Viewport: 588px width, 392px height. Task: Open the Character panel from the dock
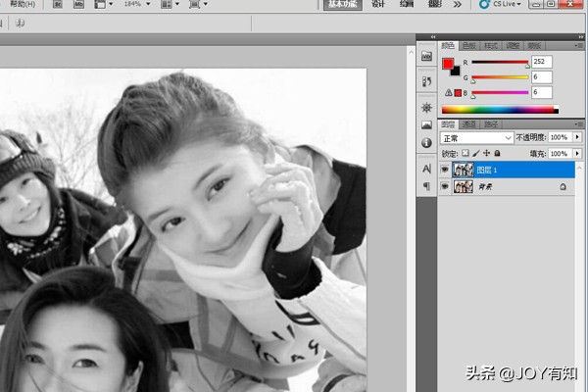pos(426,169)
